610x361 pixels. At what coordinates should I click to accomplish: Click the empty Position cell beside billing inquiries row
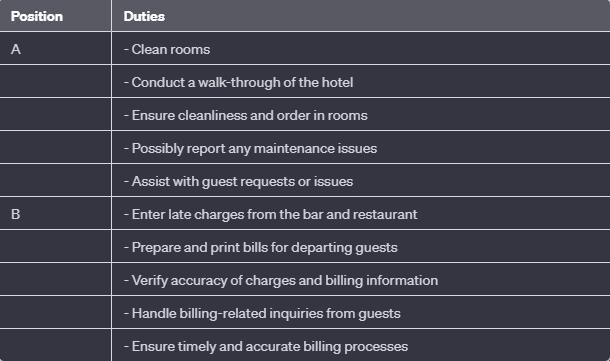point(55,313)
